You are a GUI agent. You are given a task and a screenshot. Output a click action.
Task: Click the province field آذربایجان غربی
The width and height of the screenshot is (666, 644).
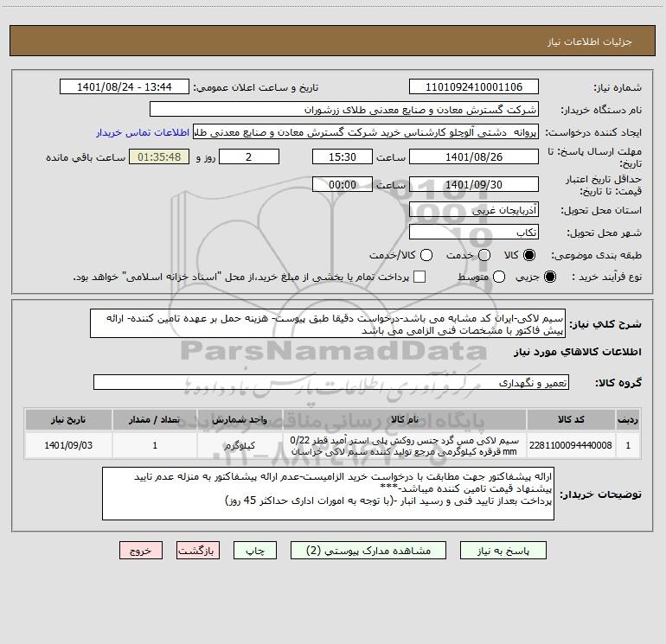[x=474, y=210]
